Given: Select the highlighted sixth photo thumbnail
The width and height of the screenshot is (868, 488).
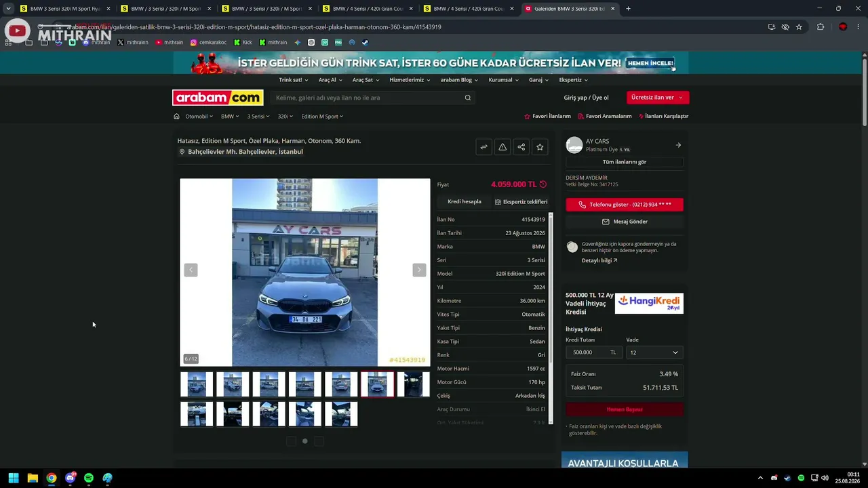Looking at the screenshot, I should (377, 384).
